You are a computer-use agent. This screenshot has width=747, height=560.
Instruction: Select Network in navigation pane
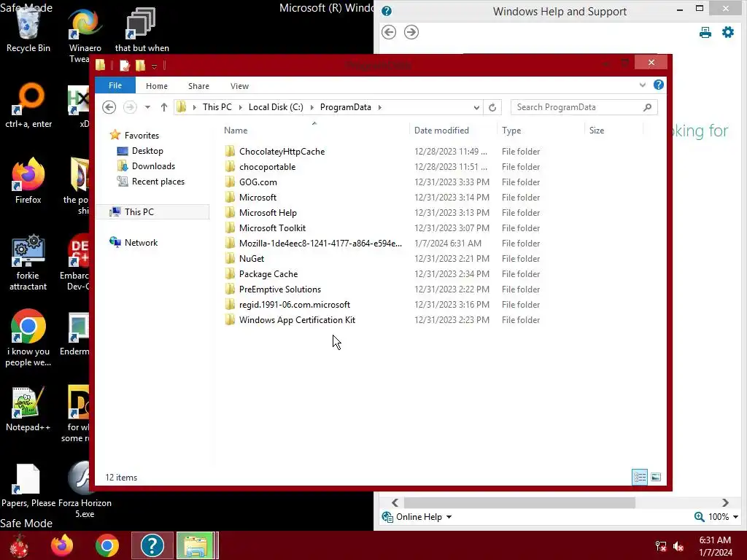point(141,242)
